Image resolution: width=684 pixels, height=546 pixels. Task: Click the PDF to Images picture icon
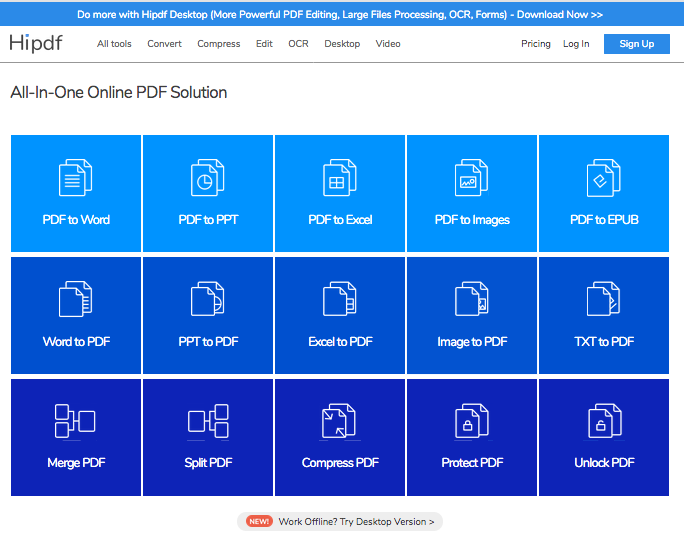[x=472, y=177]
